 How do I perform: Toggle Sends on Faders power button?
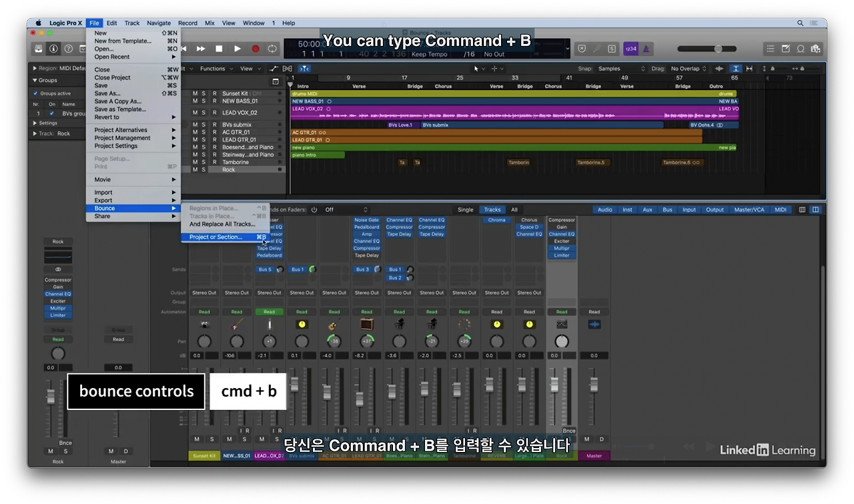(x=314, y=209)
